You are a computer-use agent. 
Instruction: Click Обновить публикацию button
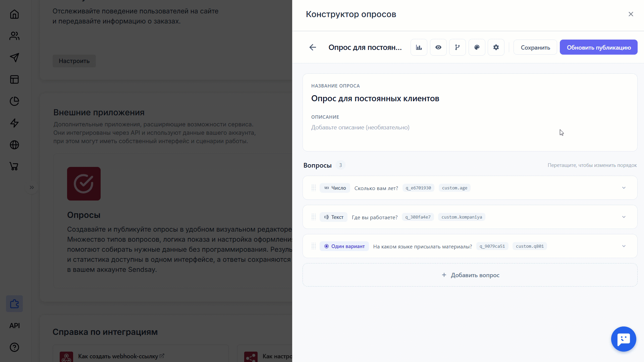click(x=599, y=47)
